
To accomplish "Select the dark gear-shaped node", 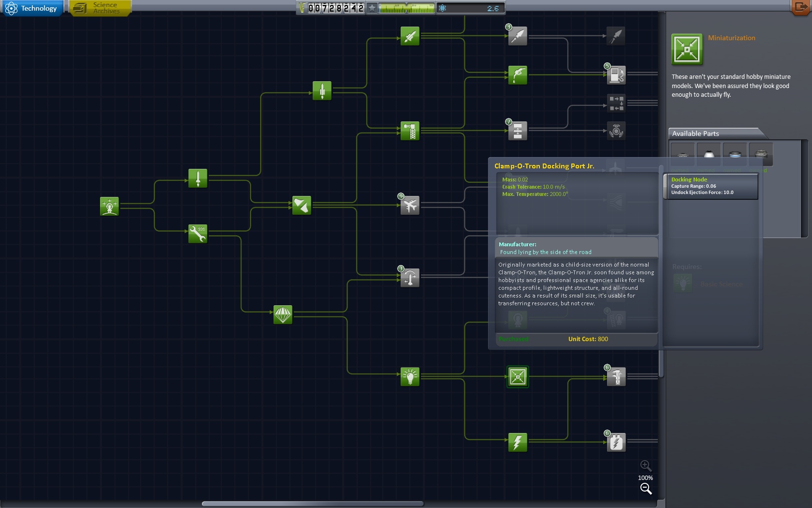I will [x=616, y=131].
